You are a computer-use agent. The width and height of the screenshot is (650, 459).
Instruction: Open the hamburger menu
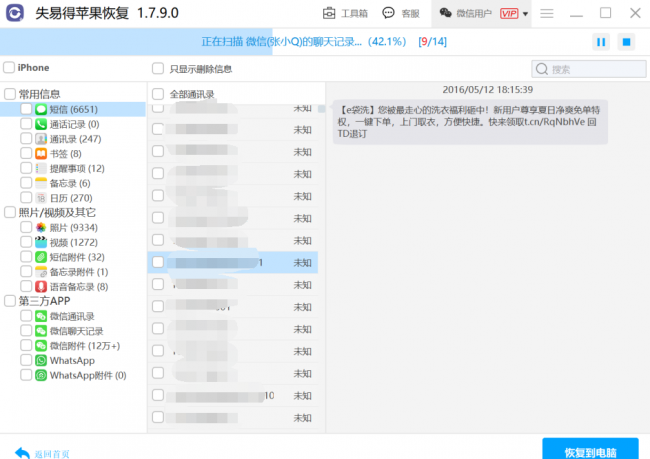coord(547,14)
